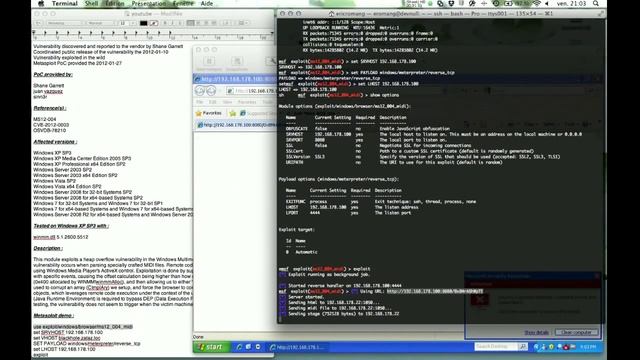This screenshot has height=360, width=640.
Task: Click highlighted exploit URL in terminal output
Action: [x=435, y=291]
